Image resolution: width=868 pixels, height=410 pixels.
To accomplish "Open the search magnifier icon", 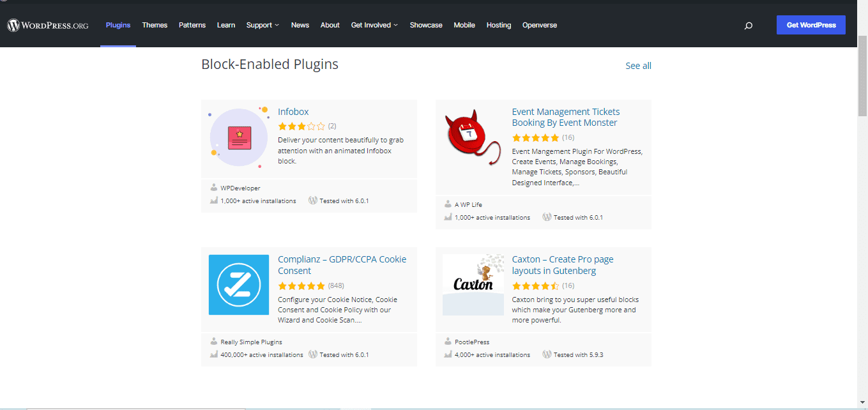I will (x=749, y=26).
